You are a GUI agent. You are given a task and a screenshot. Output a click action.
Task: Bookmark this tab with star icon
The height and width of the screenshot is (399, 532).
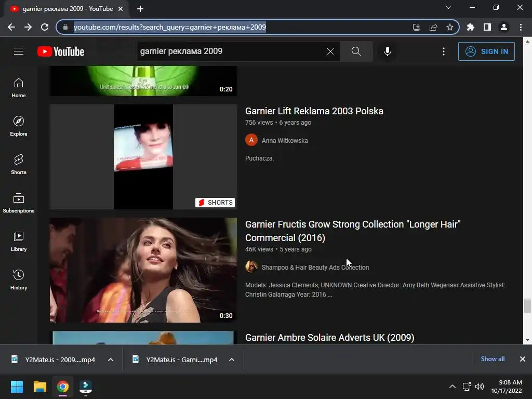(450, 27)
